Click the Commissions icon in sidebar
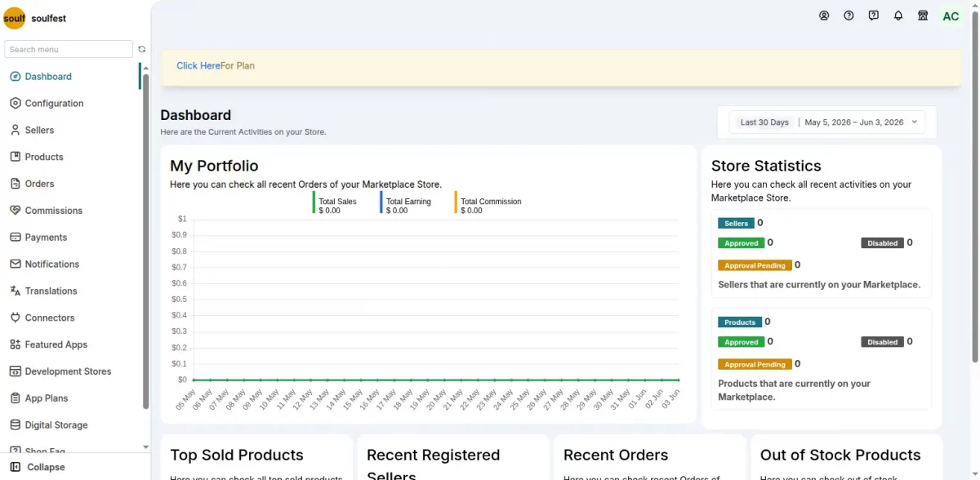980x480 pixels. (x=15, y=211)
